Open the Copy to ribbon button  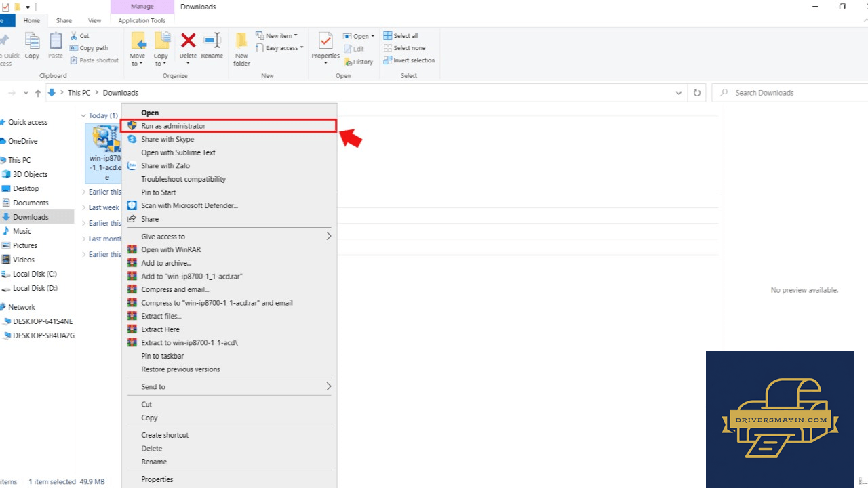(161, 49)
